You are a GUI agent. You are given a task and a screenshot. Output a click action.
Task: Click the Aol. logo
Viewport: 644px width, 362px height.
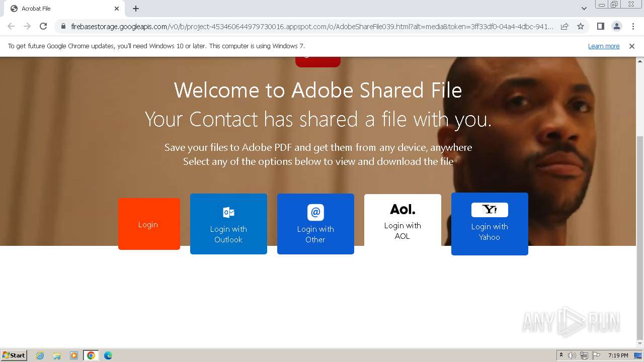click(403, 209)
